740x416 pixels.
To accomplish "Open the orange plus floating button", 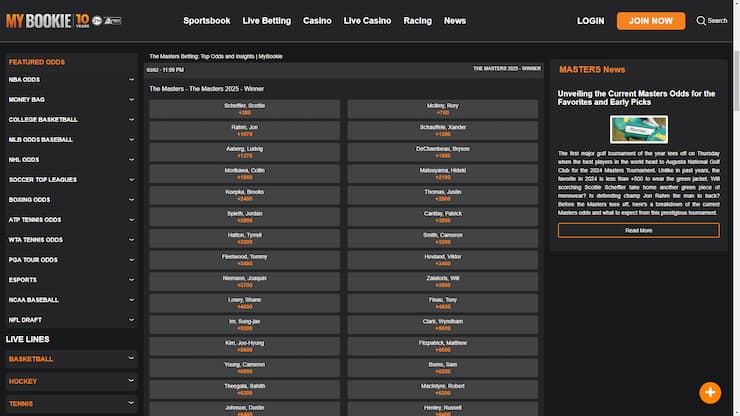I will click(710, 392).
